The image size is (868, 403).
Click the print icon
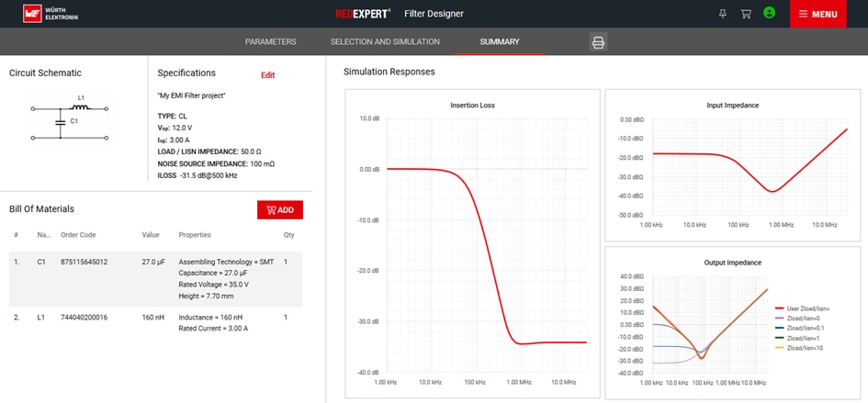coord(598,42)
